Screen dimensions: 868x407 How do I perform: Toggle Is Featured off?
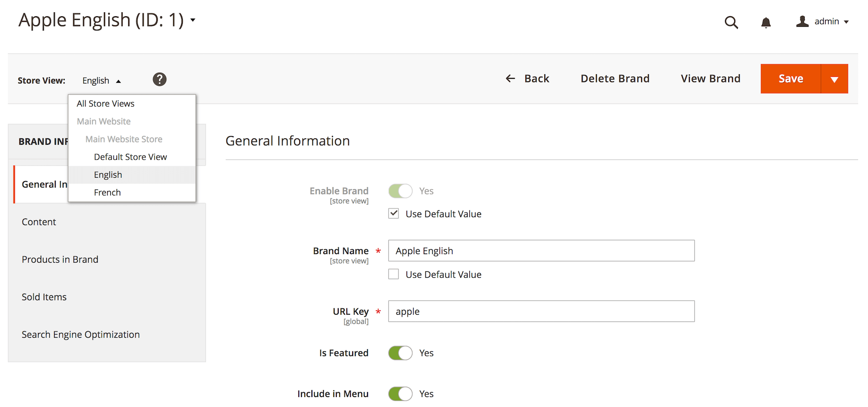pos(400,353)
